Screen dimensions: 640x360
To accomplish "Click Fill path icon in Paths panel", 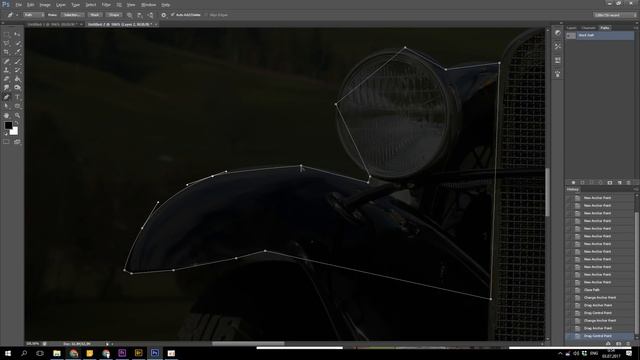I will (x=573, y=182).
